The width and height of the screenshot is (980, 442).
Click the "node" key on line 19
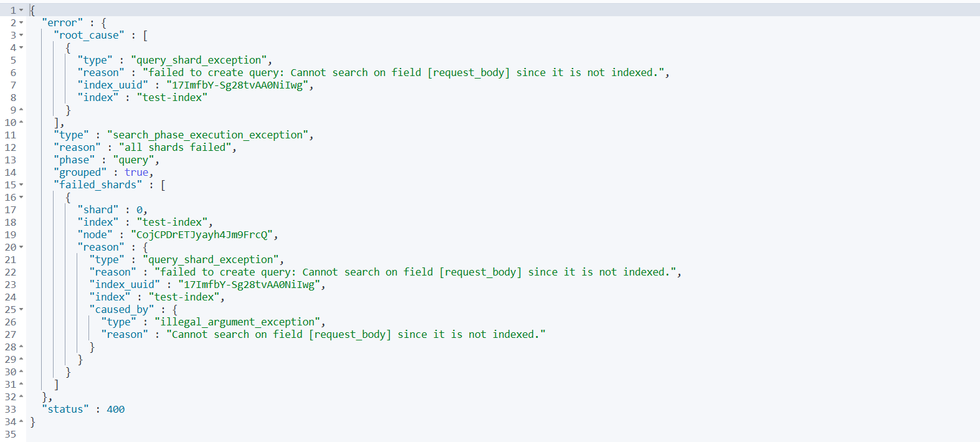pyautogui.click(x=95, y=235)
